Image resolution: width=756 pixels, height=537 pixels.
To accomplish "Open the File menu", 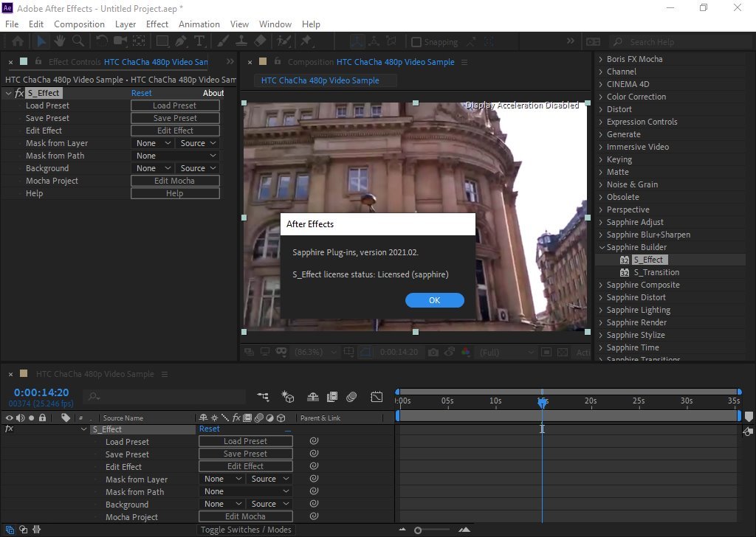I will tap(12, 24).
